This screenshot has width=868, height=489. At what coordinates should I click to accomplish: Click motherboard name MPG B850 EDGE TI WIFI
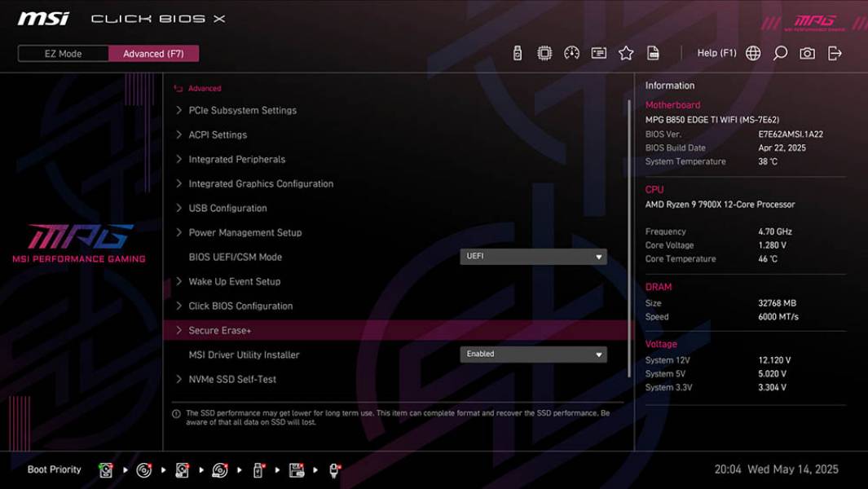[712, 120]
